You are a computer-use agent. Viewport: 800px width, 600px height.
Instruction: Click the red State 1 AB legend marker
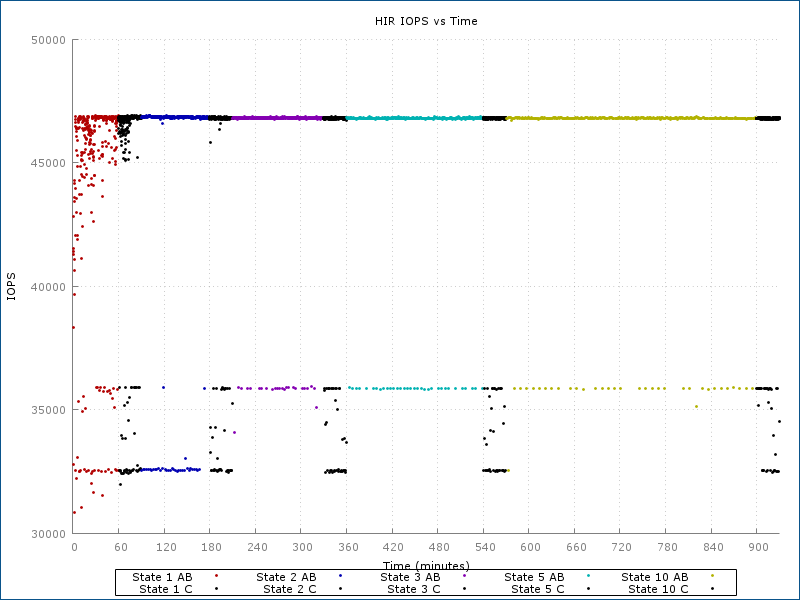click(x=216, y=576)
